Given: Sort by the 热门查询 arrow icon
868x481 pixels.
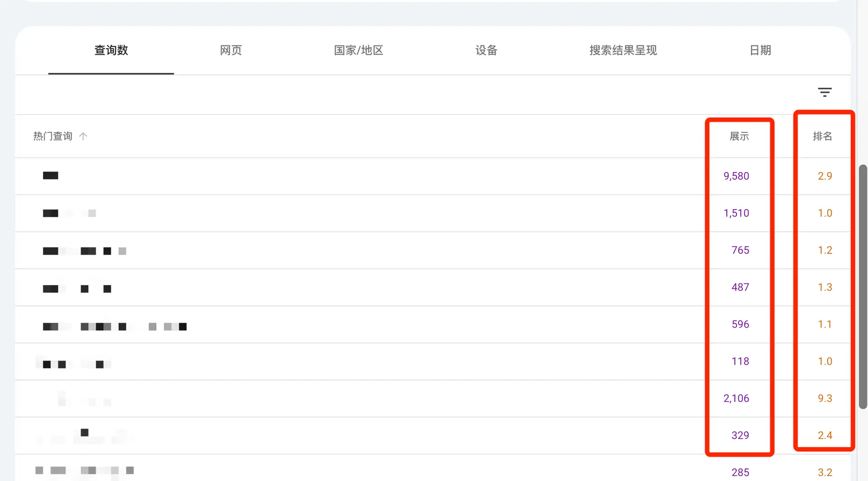Looking at the screenshot, I should click(83, 136).
